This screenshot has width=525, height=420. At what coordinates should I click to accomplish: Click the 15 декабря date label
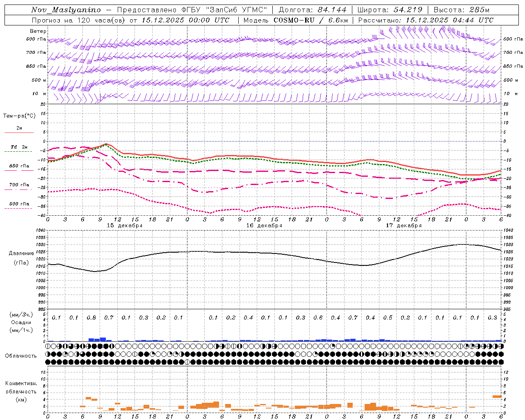coord(125,226)
